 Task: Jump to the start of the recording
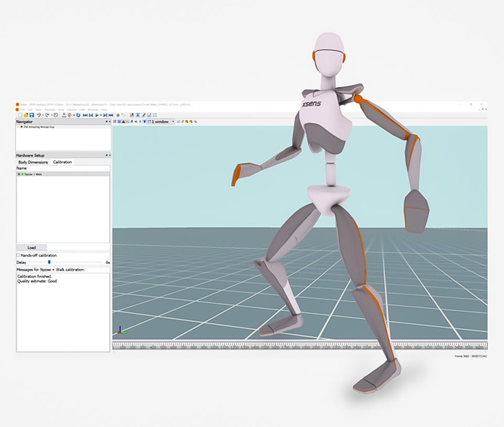tap(85, 115)
